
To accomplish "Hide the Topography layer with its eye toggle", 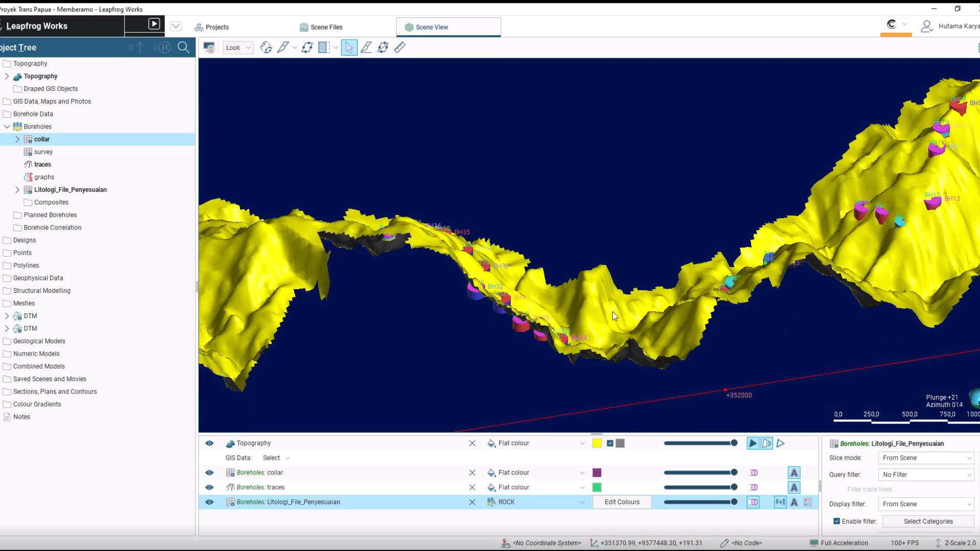I will click(209, 443).
